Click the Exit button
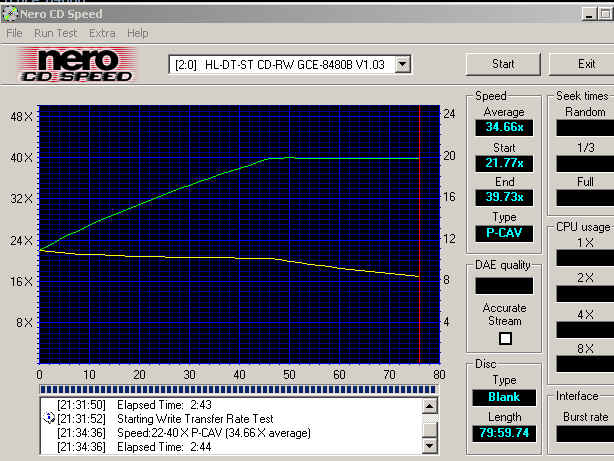The image size is (614, 461). [582, 64]
